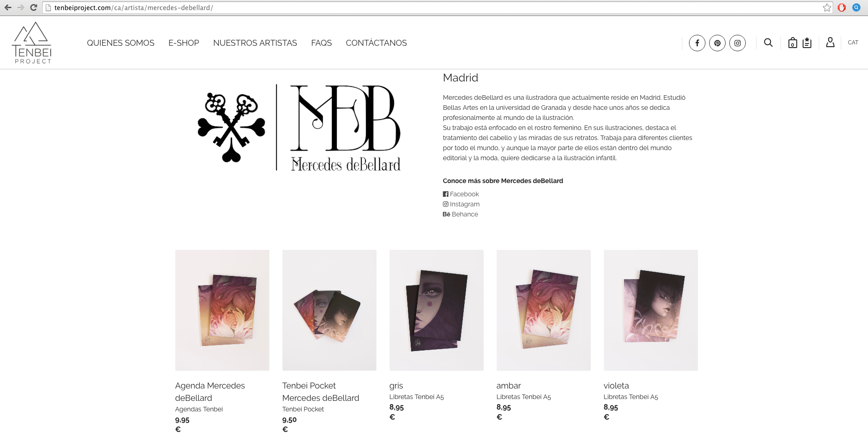Open the QUIENES SOMOS menu item
Viewport: 868px width, 448px height.
121,43
